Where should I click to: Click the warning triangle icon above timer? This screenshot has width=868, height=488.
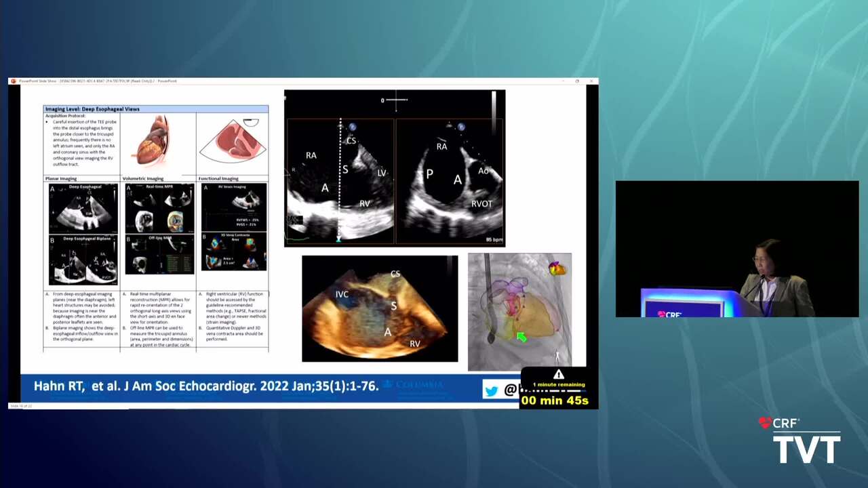pos(559,375)
